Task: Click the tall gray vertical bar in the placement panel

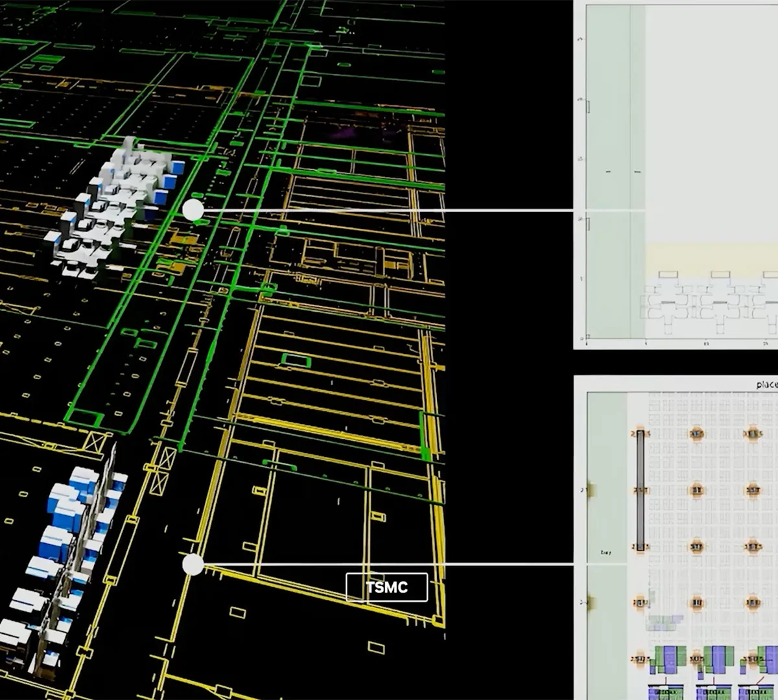Action: (x=640, y=490)
